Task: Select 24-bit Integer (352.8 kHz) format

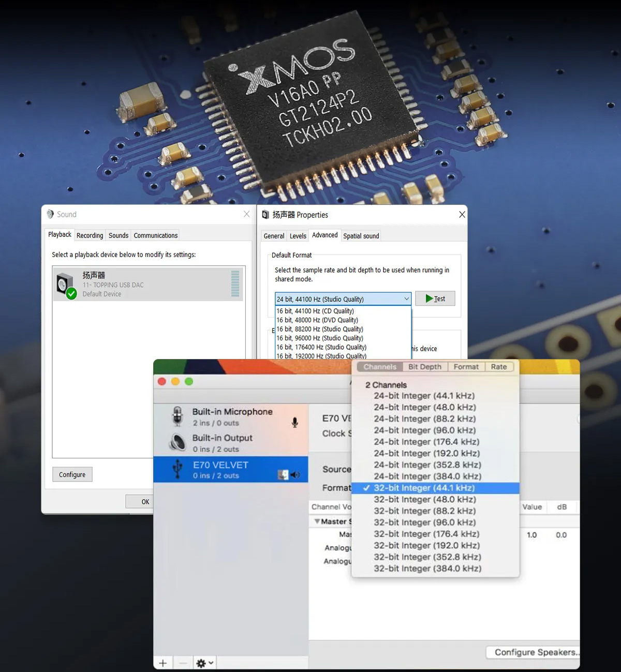Action: coord(435,465)
